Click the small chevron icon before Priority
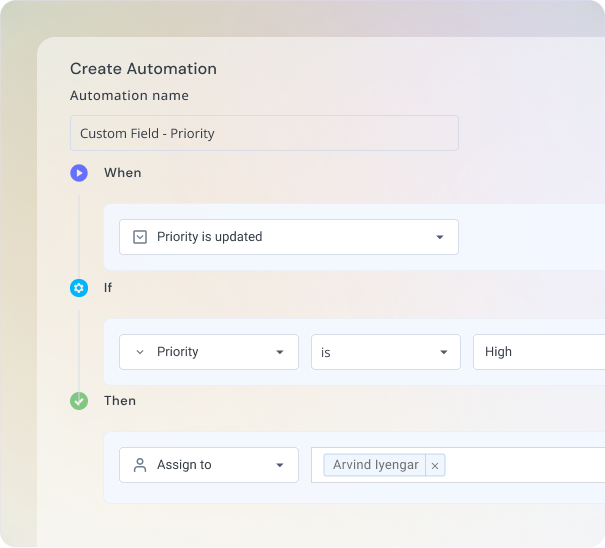Image resolution: width=605 pixels, height=548 pixels. click(x=140, y=352)
